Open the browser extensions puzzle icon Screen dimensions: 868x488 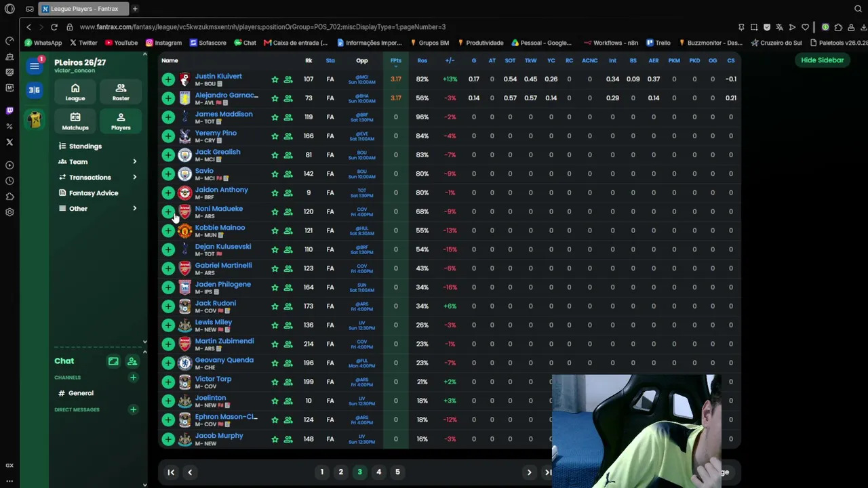tap(838, 27)
